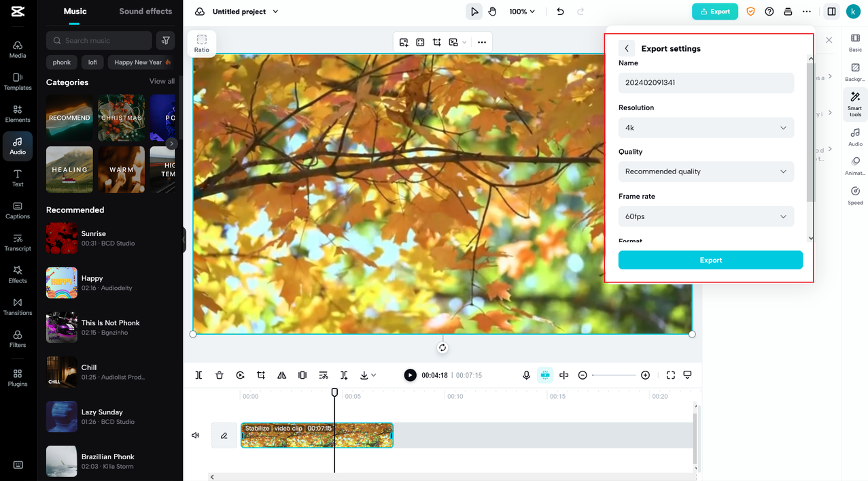Open keyboard shortcuts icon at sidebar bottom
Screen dimensions: 868x481
[18, 465]
